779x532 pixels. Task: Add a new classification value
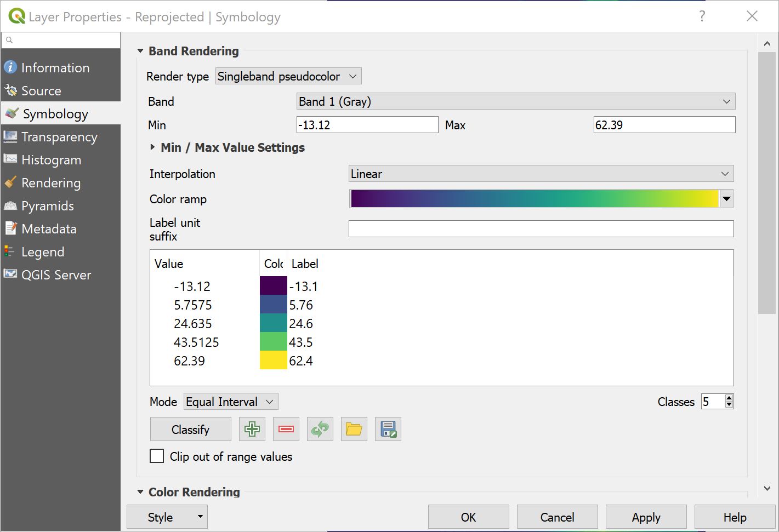pyautogui.click(x=252, y=429)
